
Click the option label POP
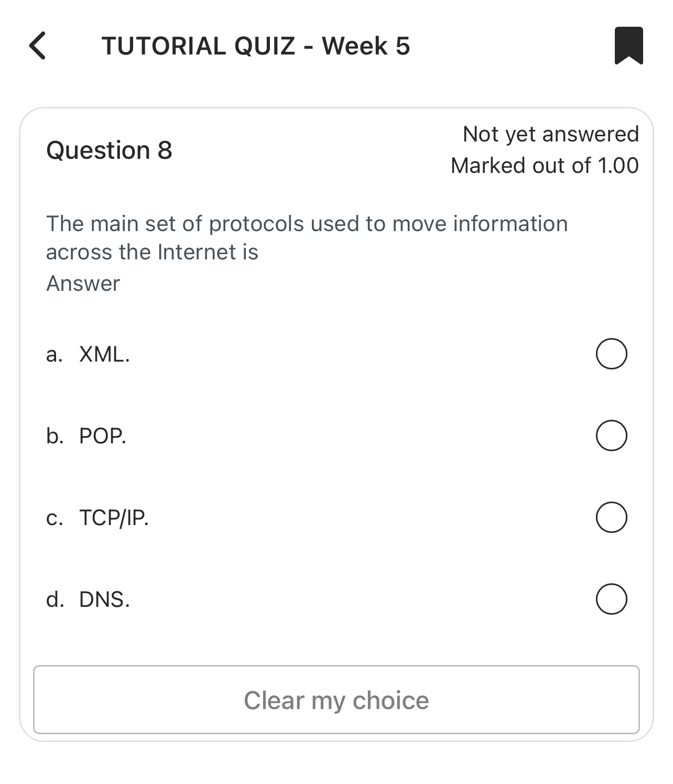click(x=102, y=437)
